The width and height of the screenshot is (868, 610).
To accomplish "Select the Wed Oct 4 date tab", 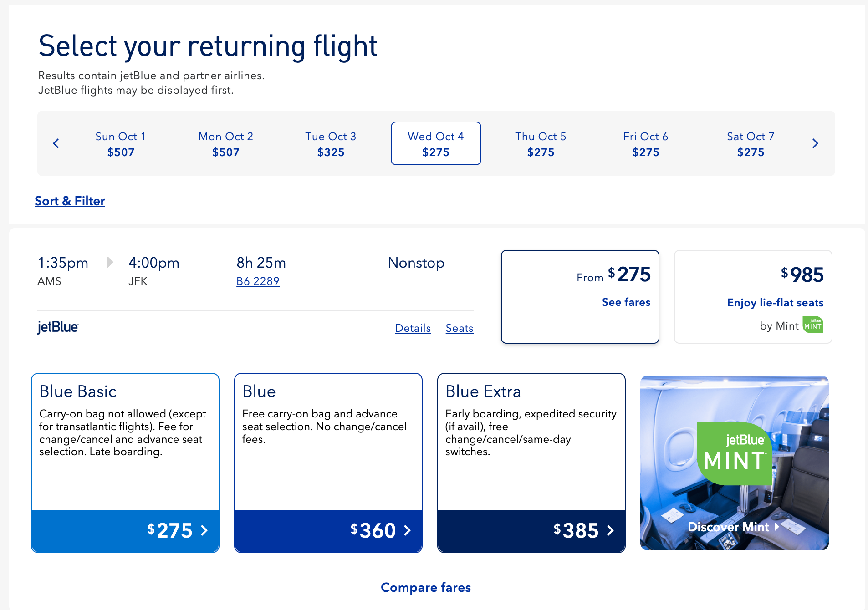I will coord(435,143).
